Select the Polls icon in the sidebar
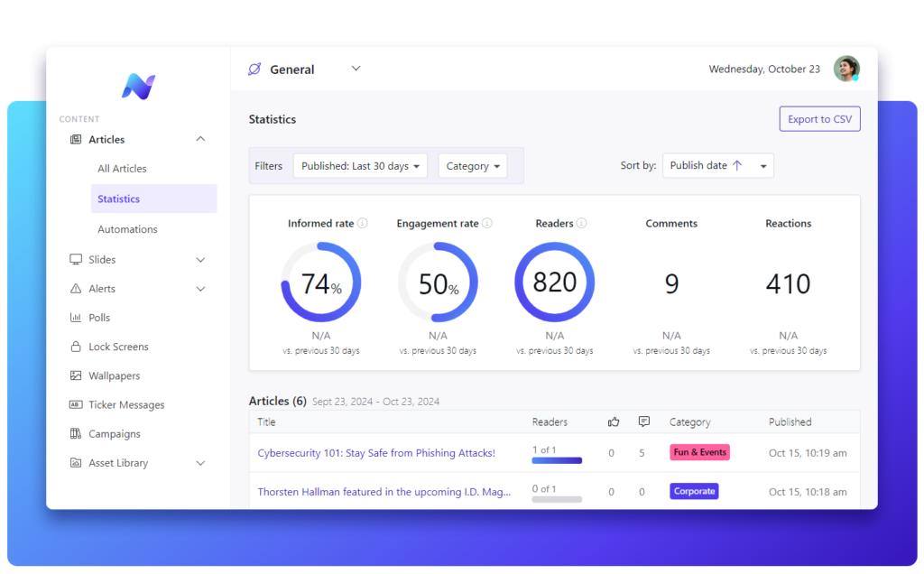This screenshot has width=924, height=574. [74, 317]
